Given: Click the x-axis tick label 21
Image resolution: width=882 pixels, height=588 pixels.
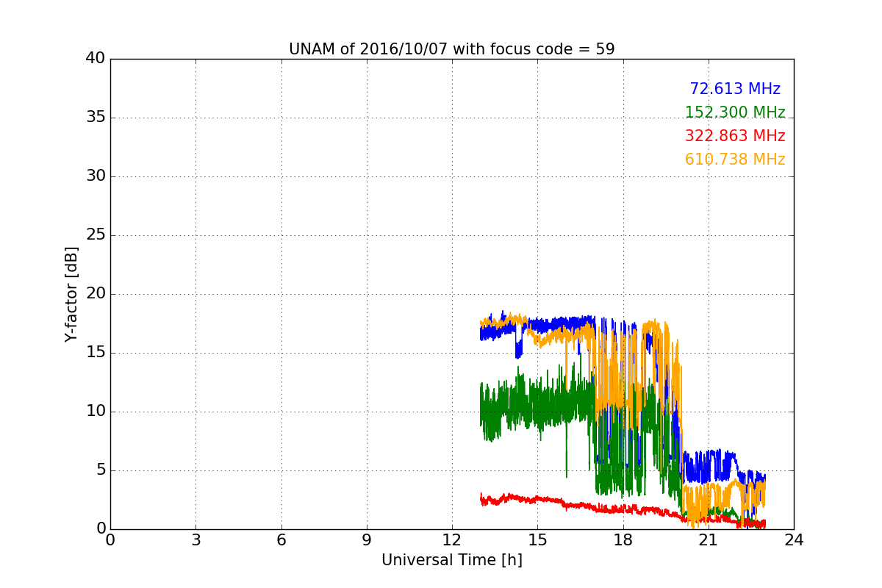Looking at the screenshot, I should click(x=709, y=540).
